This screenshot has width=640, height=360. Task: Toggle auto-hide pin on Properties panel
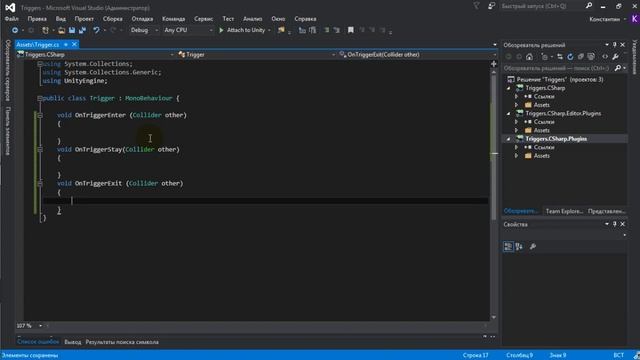(615, 224)
